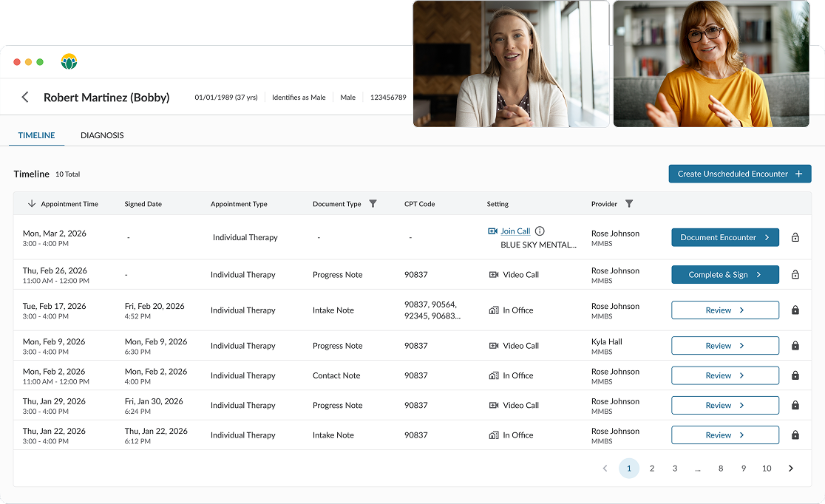Screen dimensions: 825x504
Task: Click the video icon beside Join Call
Action: [x=493, y=231]
